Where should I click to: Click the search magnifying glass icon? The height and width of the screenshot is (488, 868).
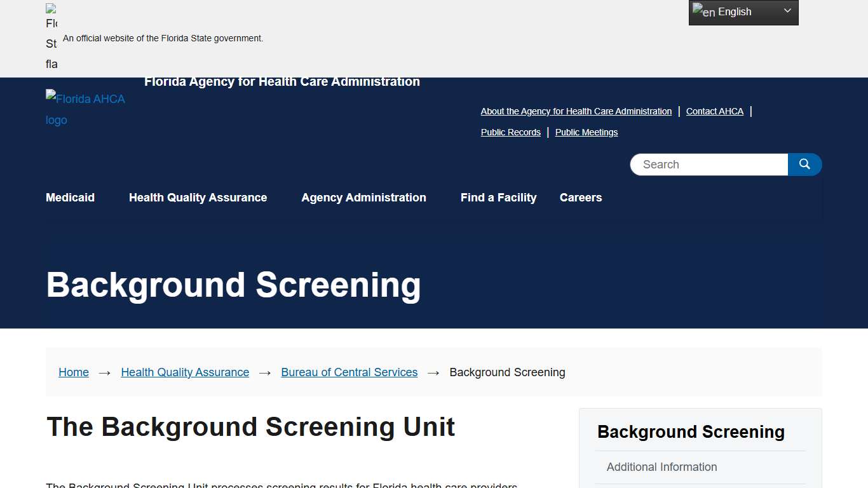coord(804,164)
